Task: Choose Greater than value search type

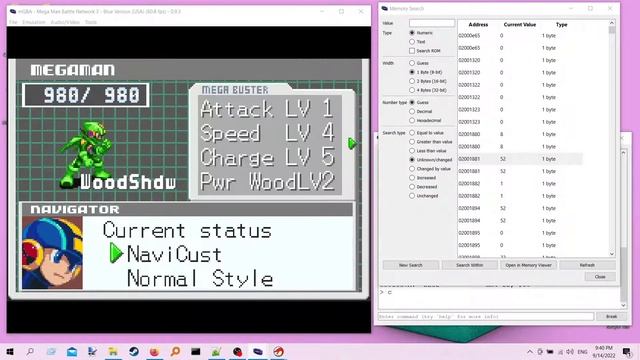Action: click(412, 142)
